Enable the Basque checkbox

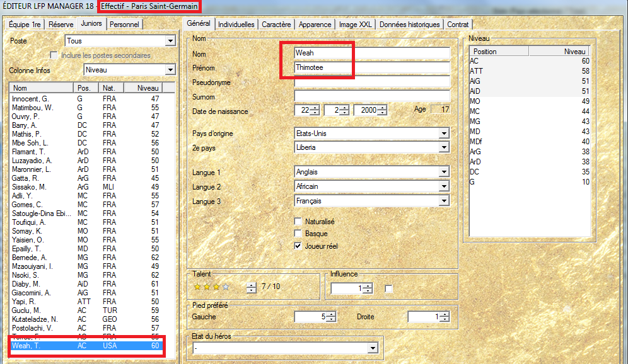[x=298, y=233]
